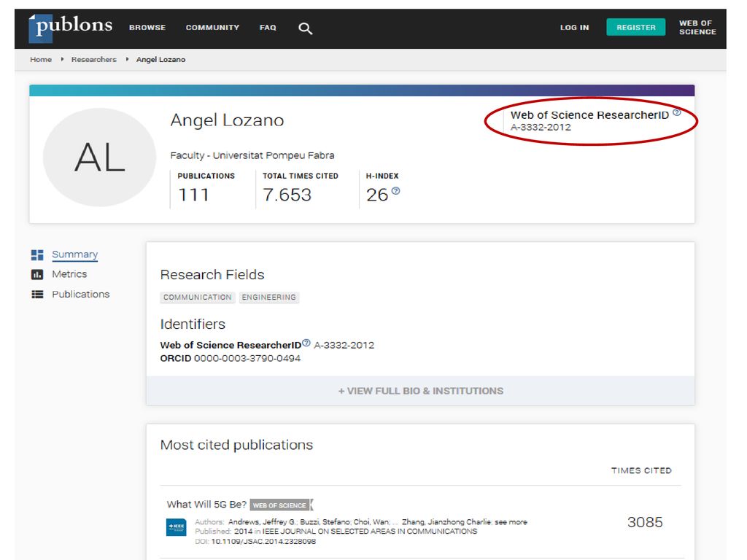Switch to the Publications tab
Viewport: 747px width, 560px height.
click(x=80, y=295)
